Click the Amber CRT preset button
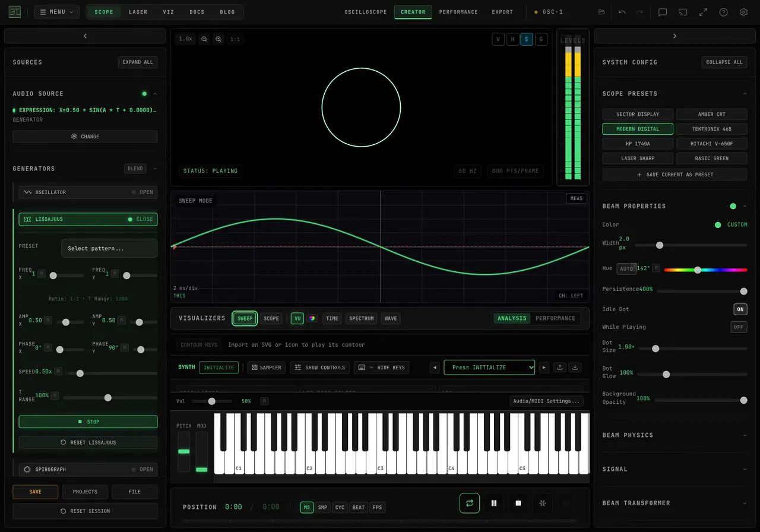Image resolution: width=760 pixels, height=532 pixels. pyautogui.click(x=711, y=114)
